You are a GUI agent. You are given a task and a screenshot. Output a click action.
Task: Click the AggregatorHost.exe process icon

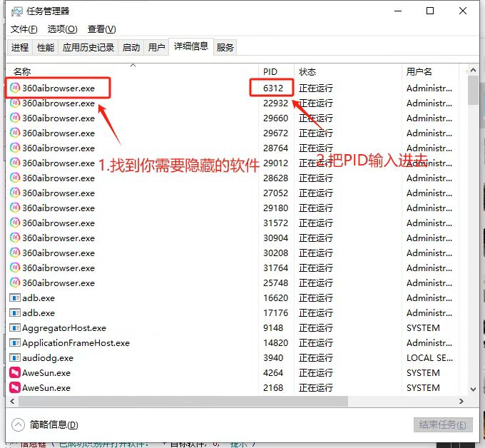point(15,328)
